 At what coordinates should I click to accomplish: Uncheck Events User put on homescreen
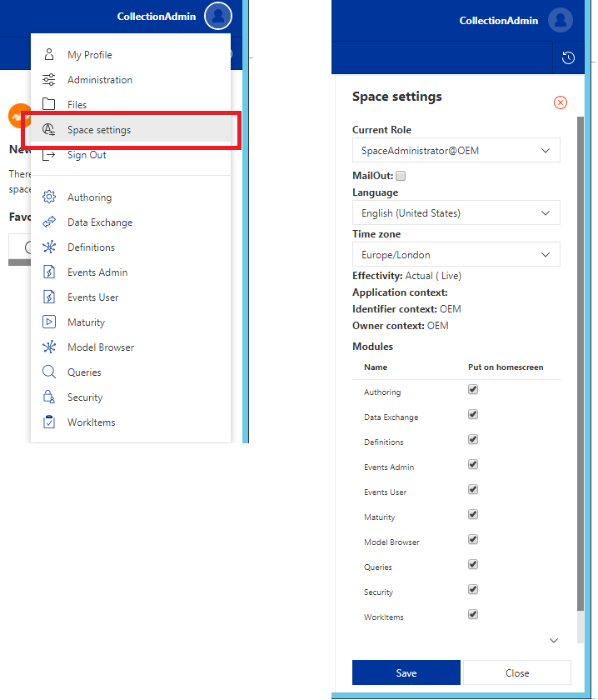(473, 489)
